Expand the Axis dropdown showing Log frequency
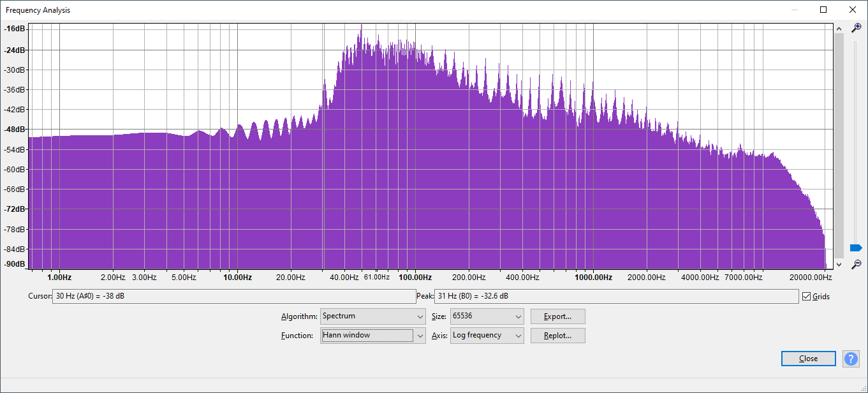This screenshot has height=393, width=868. pos(487,336)
